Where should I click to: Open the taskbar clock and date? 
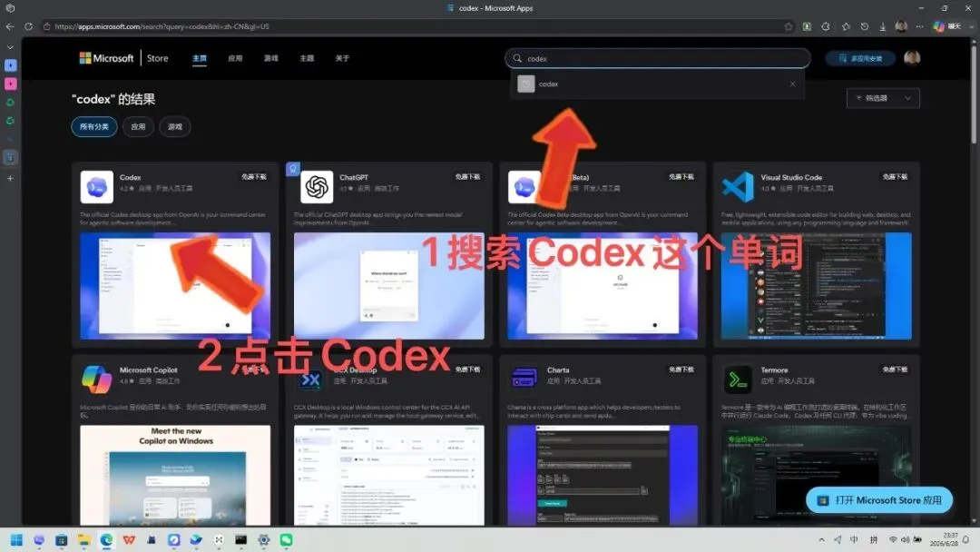click(944, 539)
